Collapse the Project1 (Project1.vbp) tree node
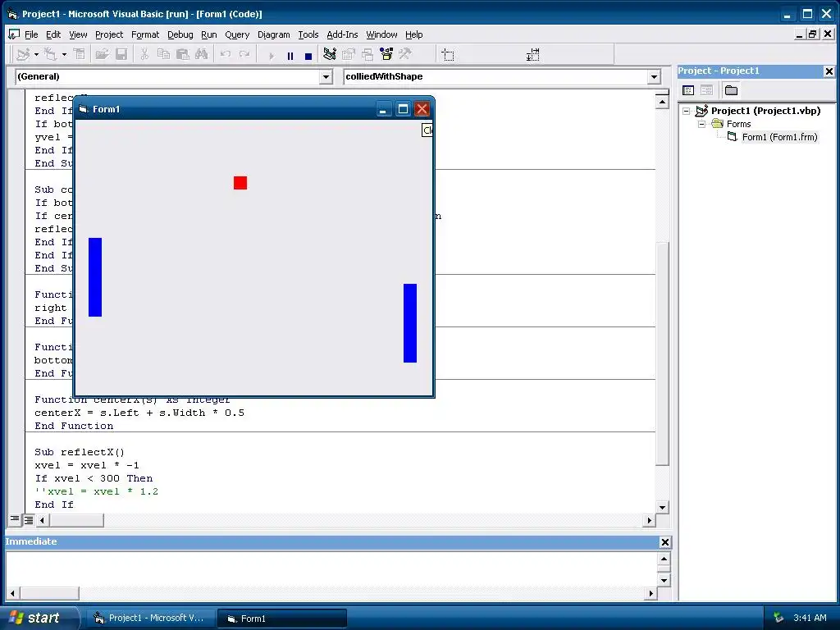840x630 pixels. point(687,112)
